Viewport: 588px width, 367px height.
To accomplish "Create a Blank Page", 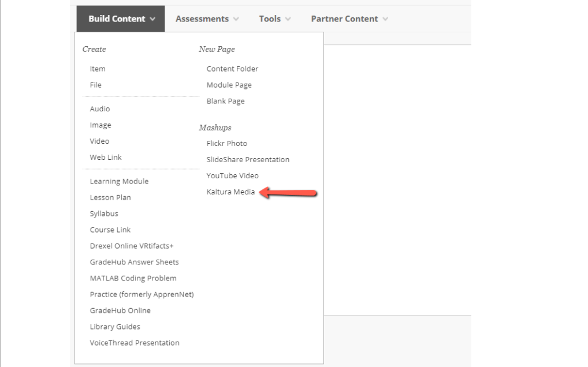I will [x=225, y=101].
